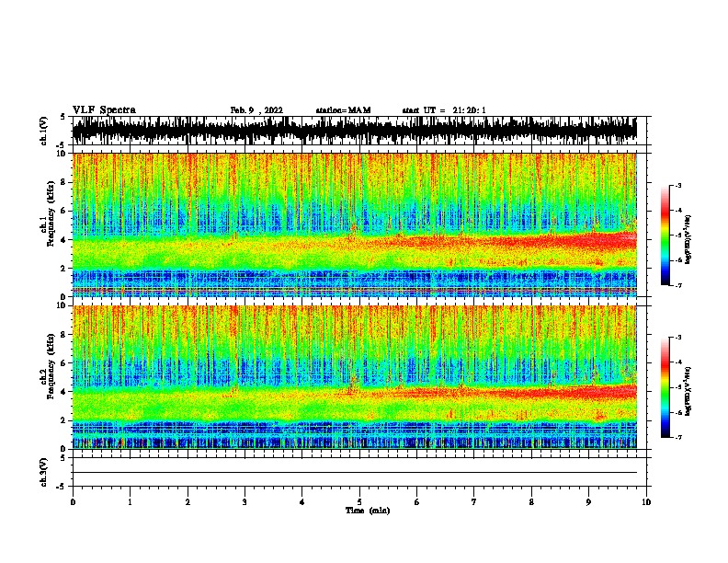The width and height of the screenshot is (728, 563).
Task: Select the "start UT = 21:20:1" text
Action: pyautogui.click(x=444, y=110)
